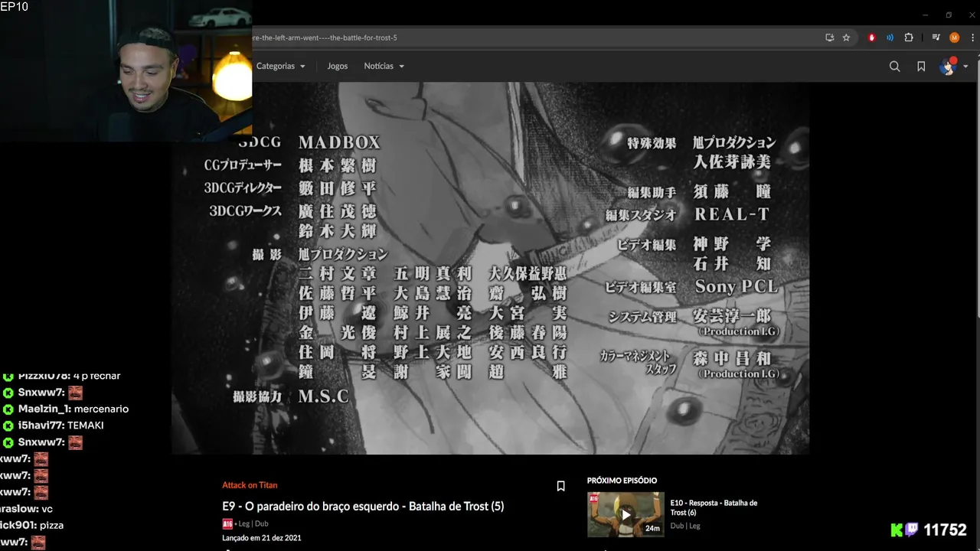Click the Kick logo by viewer count
This screenshot has height=551, width=980.
(x=897, y=530)
